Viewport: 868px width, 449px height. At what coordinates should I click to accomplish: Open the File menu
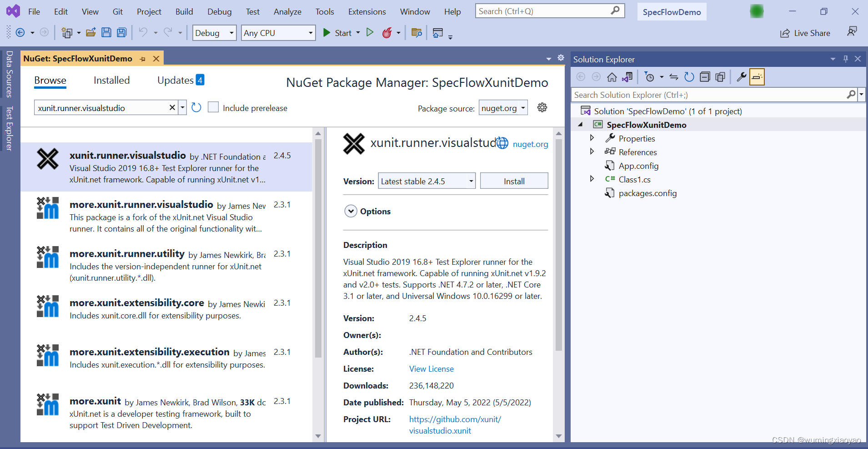click(34, 11)
